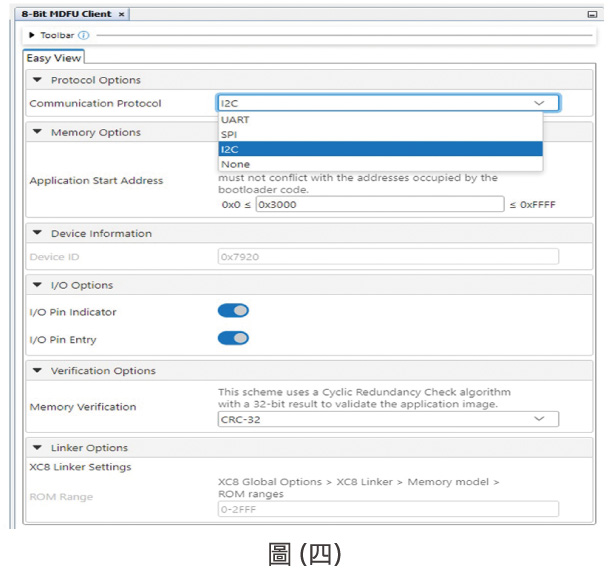Collapse the Memory Options section
Image resolution: width=609 pixels, height=572 pixels.
38,132
